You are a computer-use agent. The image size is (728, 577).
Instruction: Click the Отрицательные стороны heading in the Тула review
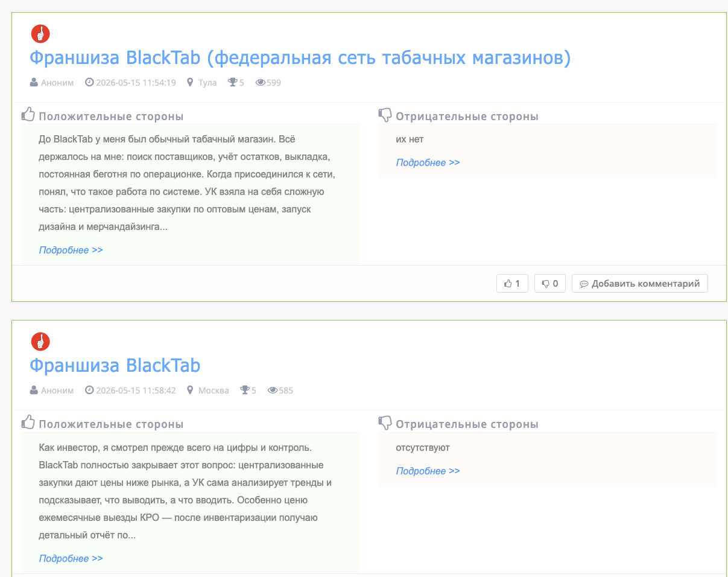(467, 116)
